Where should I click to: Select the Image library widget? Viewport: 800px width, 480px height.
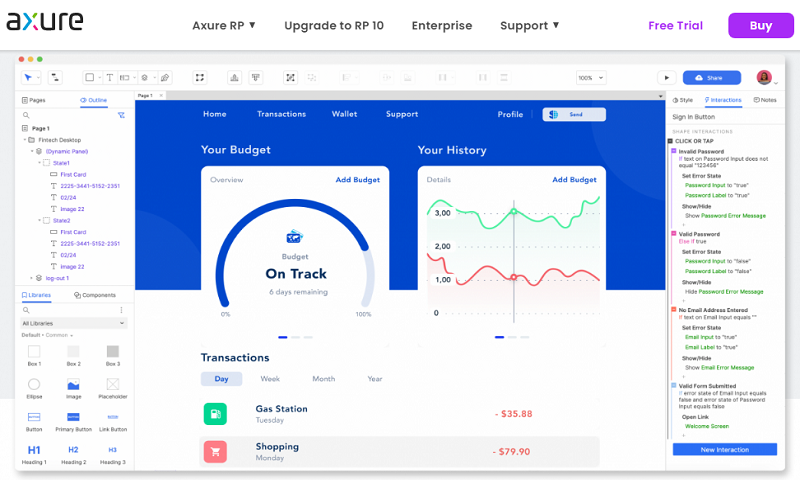[73, 388]
